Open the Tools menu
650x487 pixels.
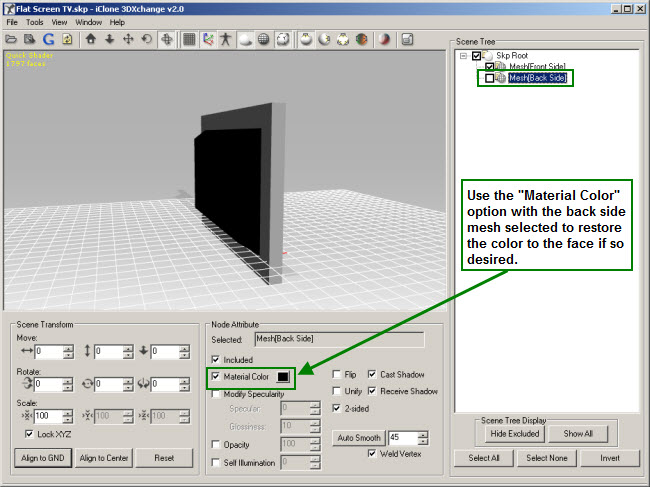tap(34, 22)
